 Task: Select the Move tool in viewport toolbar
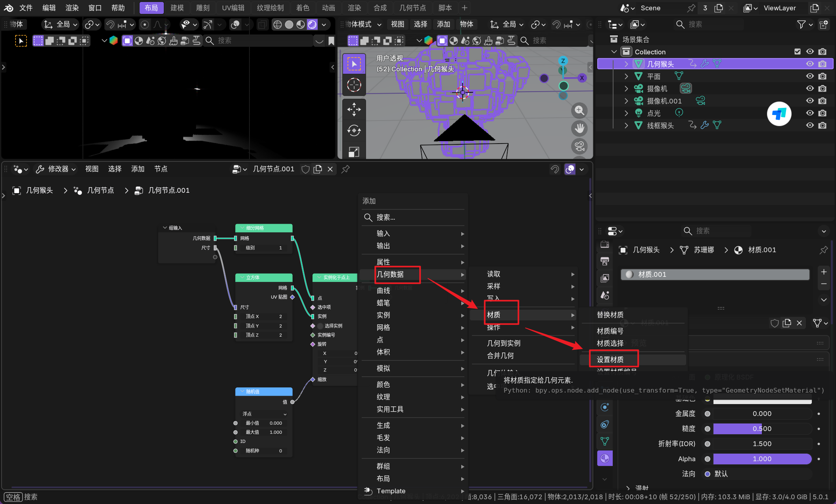[x=354, y=109]
